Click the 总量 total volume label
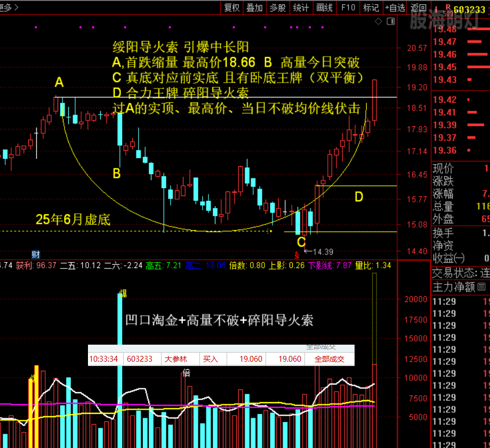Image resolution: width=490 pixels, height=448 pixels. 443,206
